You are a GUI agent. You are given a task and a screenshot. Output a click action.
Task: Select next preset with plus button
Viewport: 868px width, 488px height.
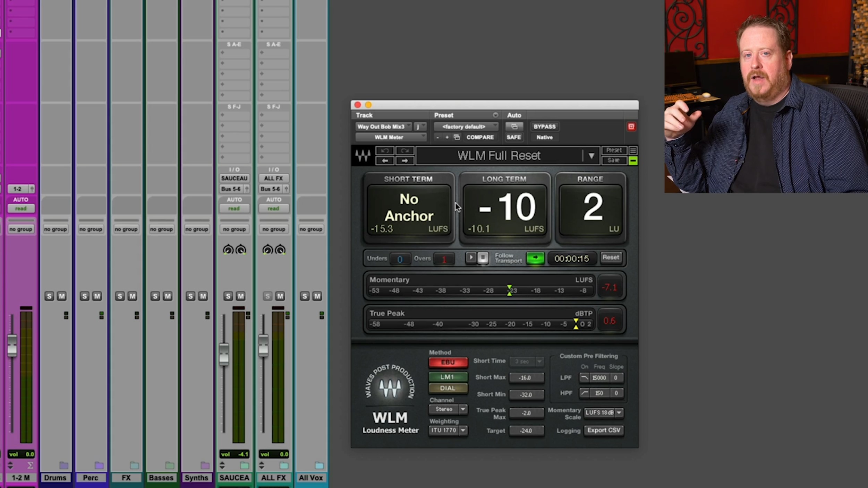point(447,137)
